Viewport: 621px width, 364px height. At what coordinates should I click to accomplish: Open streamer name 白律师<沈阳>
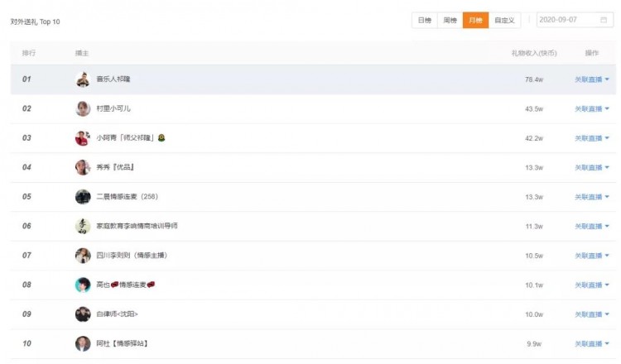click(117, 314)
